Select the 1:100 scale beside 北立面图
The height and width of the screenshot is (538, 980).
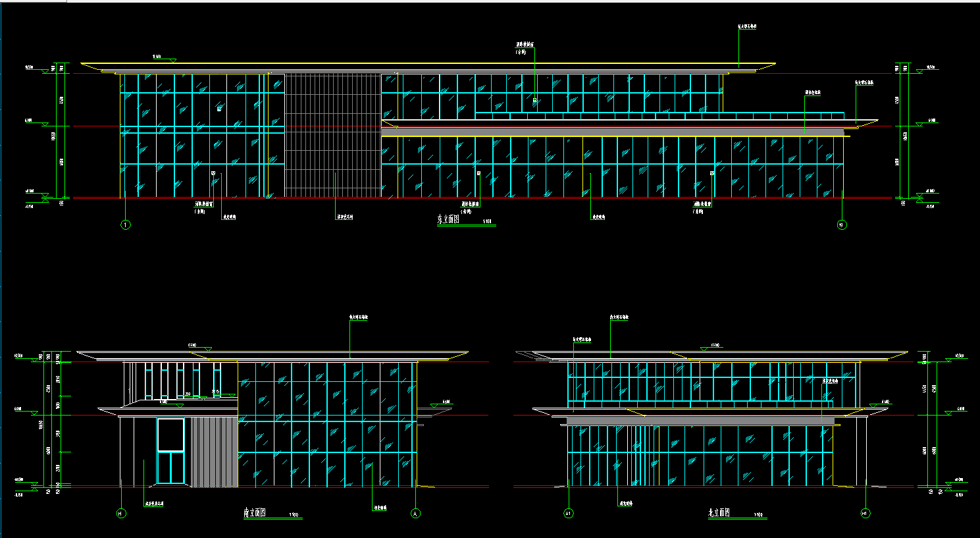(758, 514)
